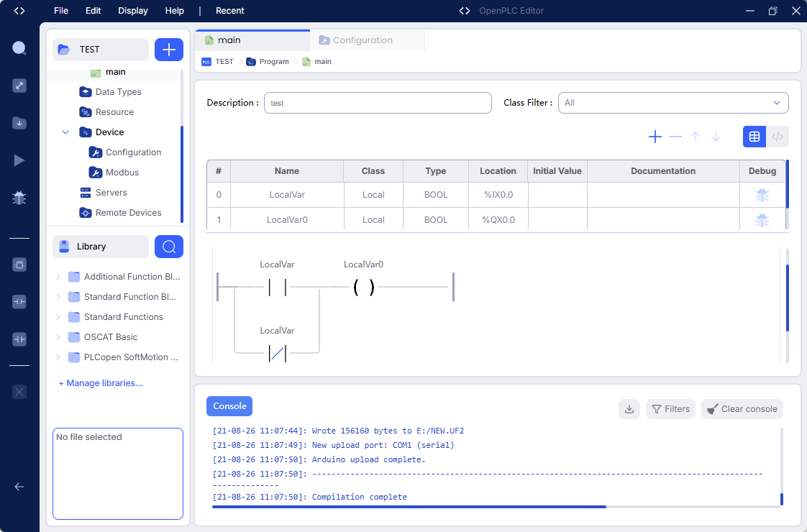Move variable up with arrow icon

coord(696,137)
